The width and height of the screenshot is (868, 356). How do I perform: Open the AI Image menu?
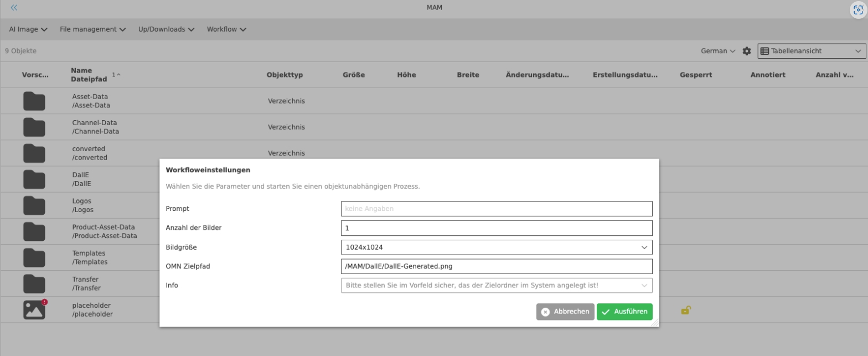click(28, 29)
